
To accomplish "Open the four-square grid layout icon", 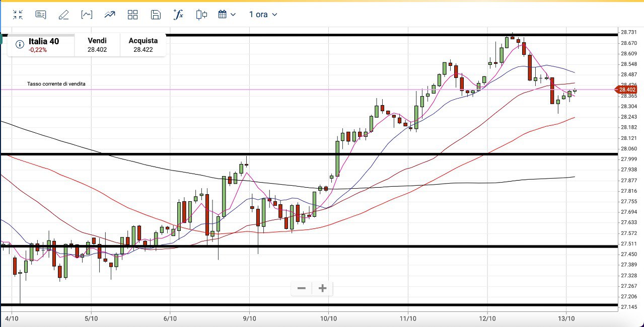I will click(133, 15).
